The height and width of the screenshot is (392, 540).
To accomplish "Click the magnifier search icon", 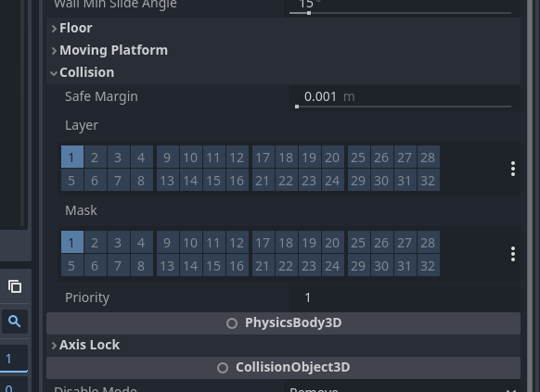I will tap(15, 322).
